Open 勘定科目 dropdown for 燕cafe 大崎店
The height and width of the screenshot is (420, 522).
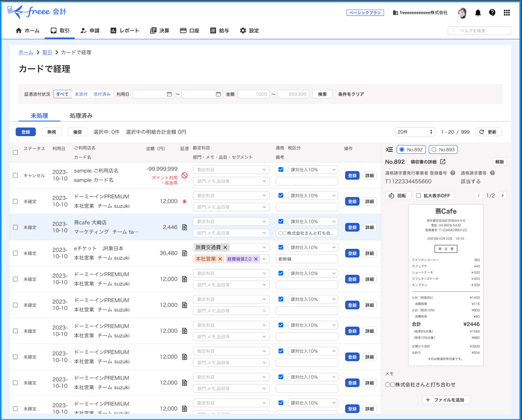tap(231, 221)
